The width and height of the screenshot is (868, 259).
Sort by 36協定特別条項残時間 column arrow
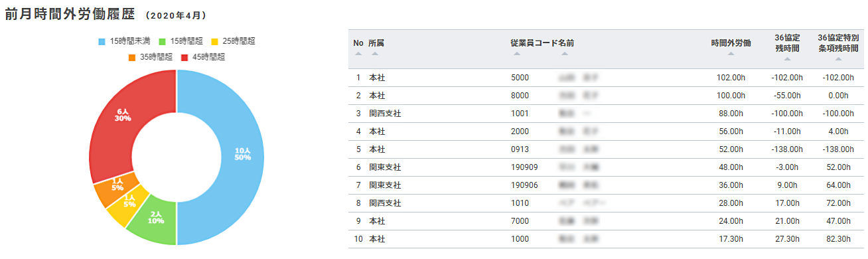pos(838,59)
